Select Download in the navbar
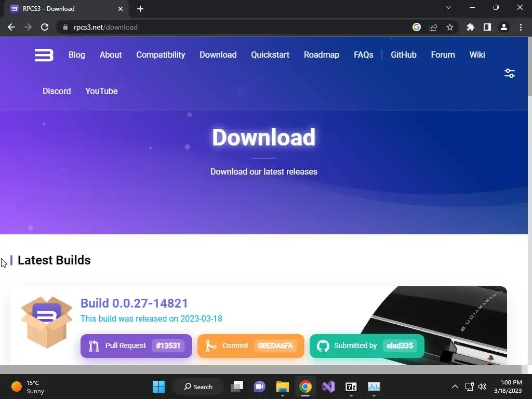The height and width of the screenshot is (399, 532). pos(218,55)
